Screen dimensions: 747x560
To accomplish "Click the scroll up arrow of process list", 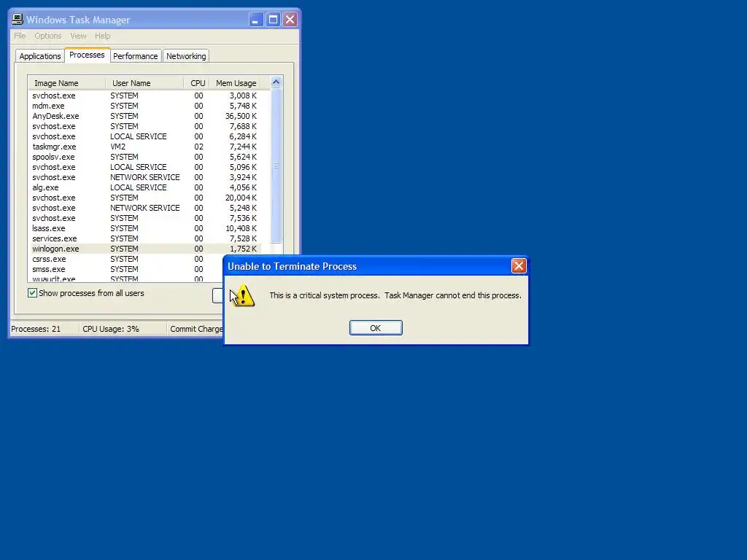I will (276, 82).
